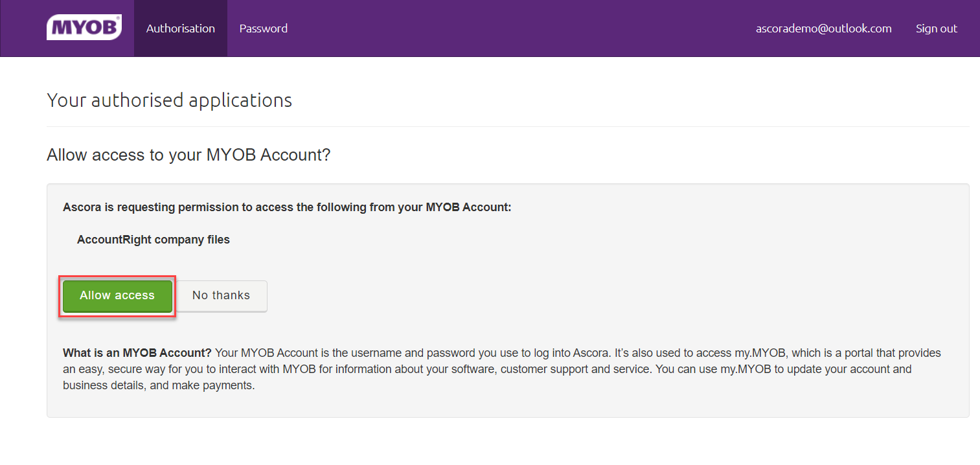Open the Password tab
The height and width of the screenshot is (465, 980).
coord(263,28)
